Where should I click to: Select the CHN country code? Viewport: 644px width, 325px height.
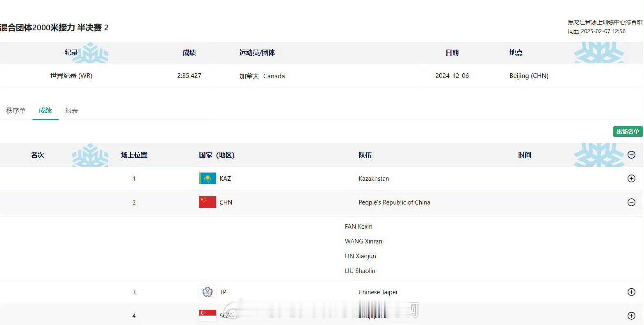(x=226, y=202)
